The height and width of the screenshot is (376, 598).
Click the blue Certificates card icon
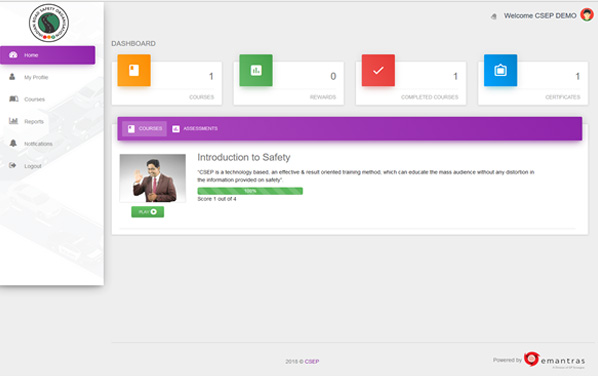[x=500, y=70]
